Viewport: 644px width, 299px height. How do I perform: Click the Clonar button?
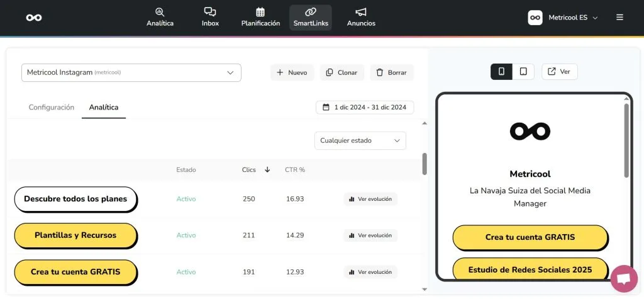[341, 72]
